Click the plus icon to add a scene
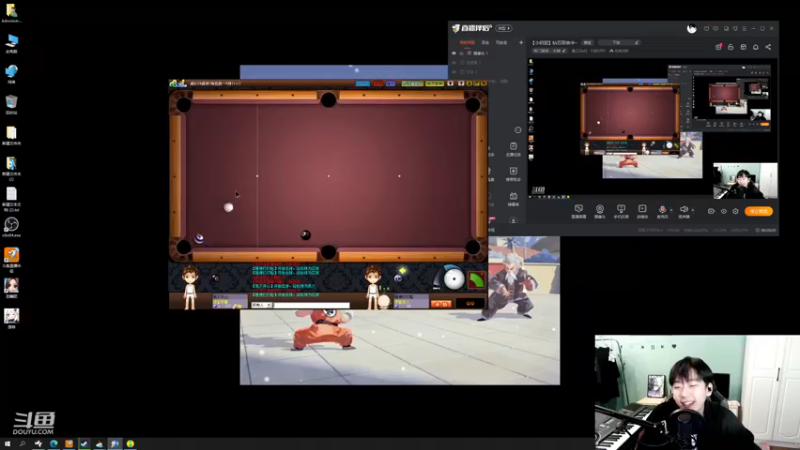Image resolution: width=800 pixels, height=450 pixels. pyautogui.click(x=521, y=43)
